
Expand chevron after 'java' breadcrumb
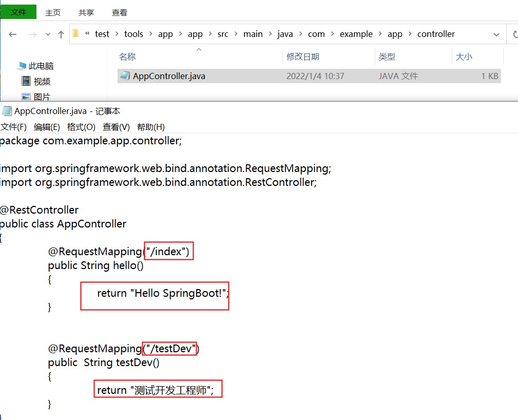coord(301,34)
